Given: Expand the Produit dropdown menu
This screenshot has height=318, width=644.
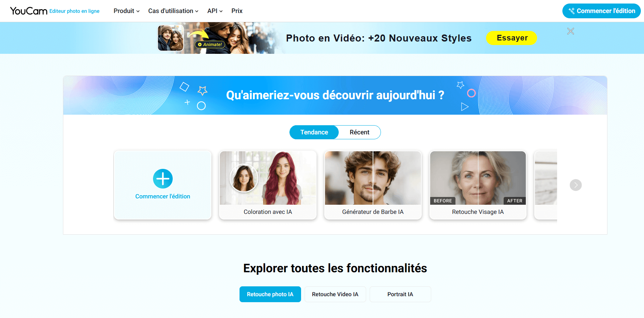Looking at the screenshot, I should pos(127,11).
